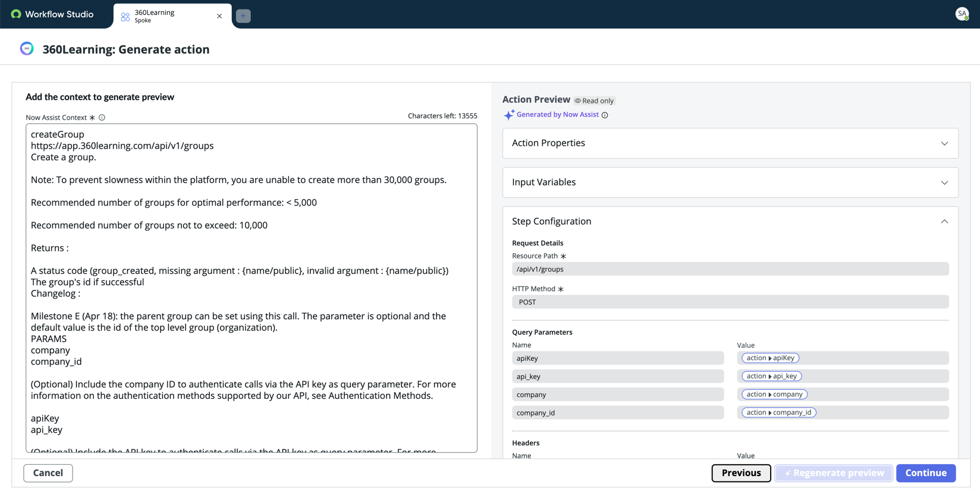Viewport: 980px width, 491px height.
Task: Click Now Assist Context info icon
Action: 102,118
